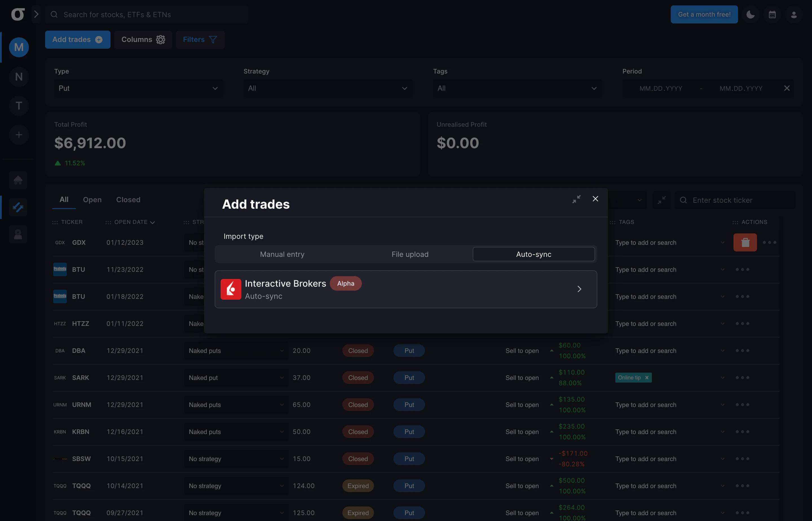This screenshot has width=812, height=521.
Task: Open the Columns settings button
Action: [x=143, y=39]
